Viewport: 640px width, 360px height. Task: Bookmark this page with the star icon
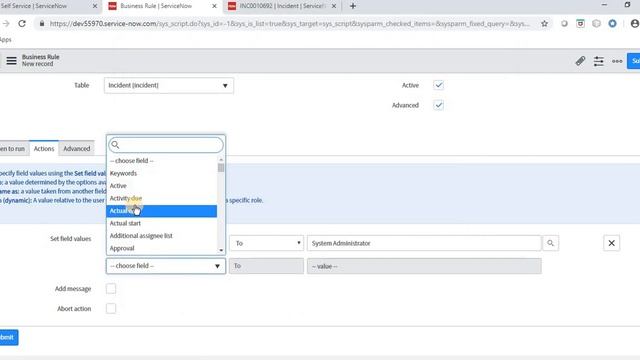(544, 24)
